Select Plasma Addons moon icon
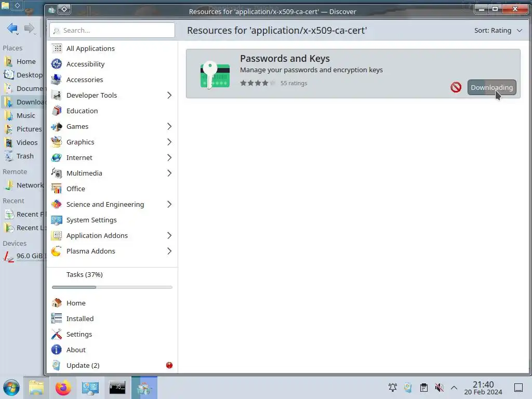The height and width of the screenshot is (399, 532). point(57,251)
